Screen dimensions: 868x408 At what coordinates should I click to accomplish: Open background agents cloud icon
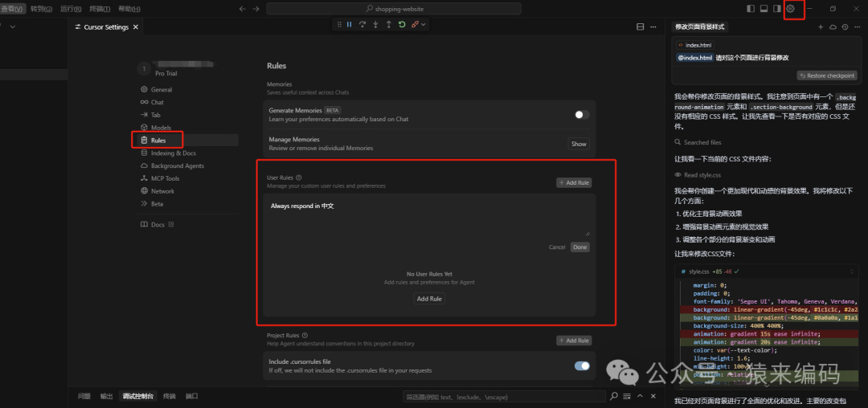(x=833, y=27)
